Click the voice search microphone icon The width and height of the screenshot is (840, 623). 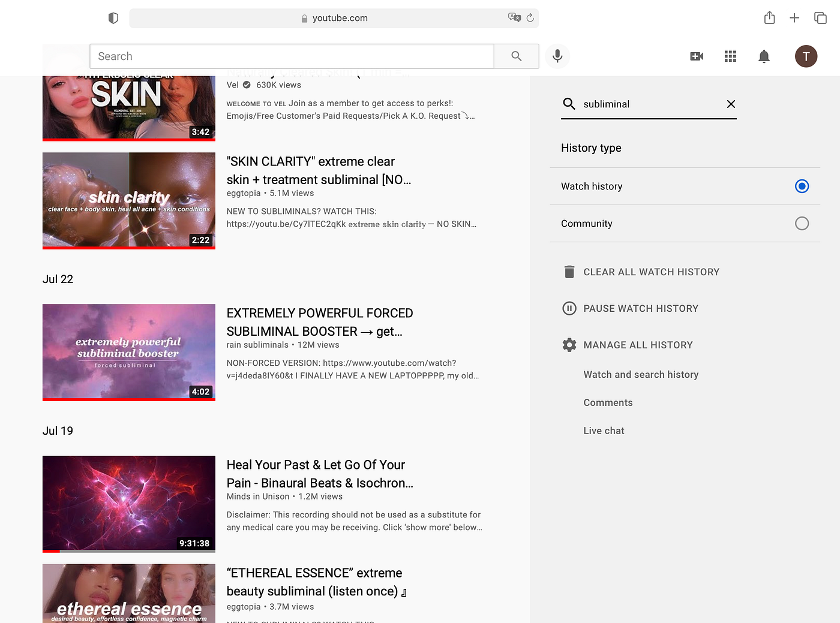[x=557, y=56]
